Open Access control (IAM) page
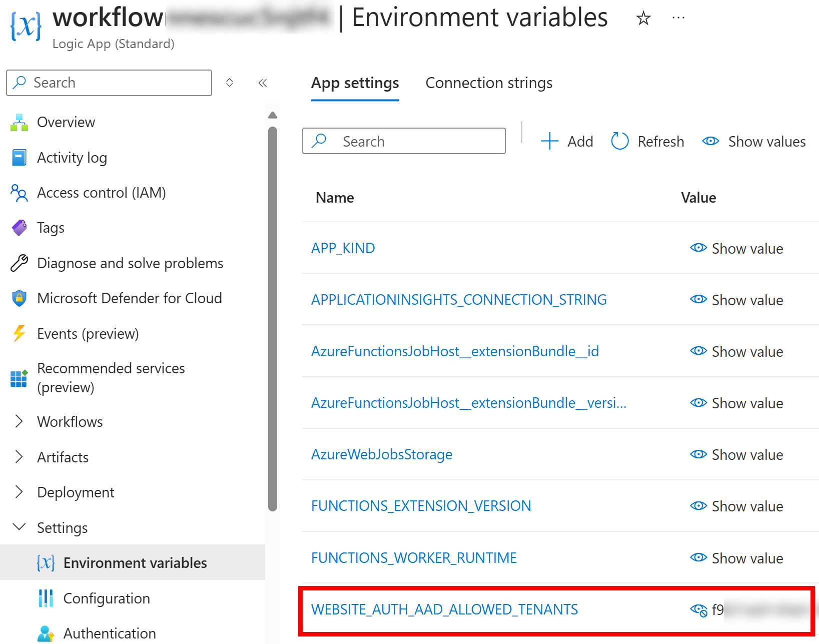 [102, 193]
